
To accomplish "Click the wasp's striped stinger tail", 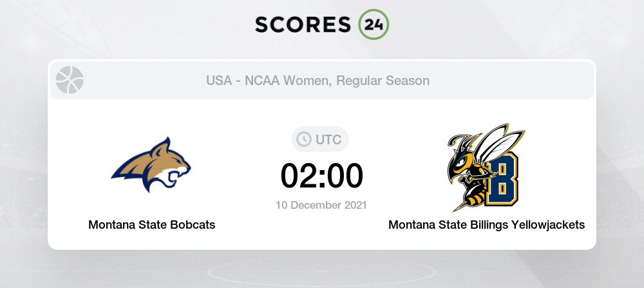I will coord(467,200).
